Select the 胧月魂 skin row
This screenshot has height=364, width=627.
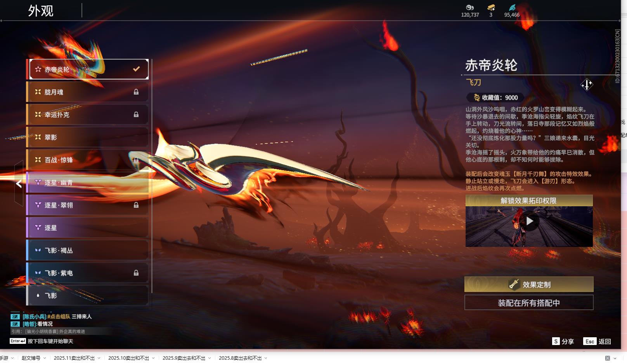[88, 92]
